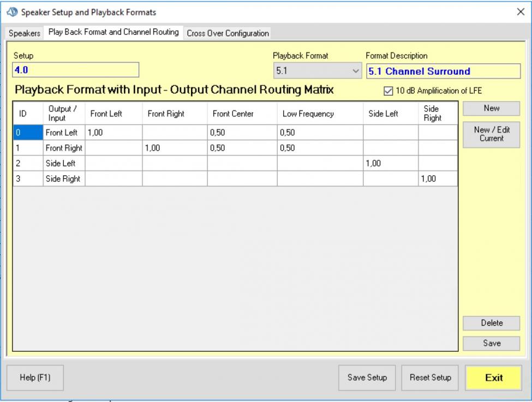The height and width of the screenshot is (402, 532).
Task: Click the Format Description text field
Action: click(x=444, y=71)
